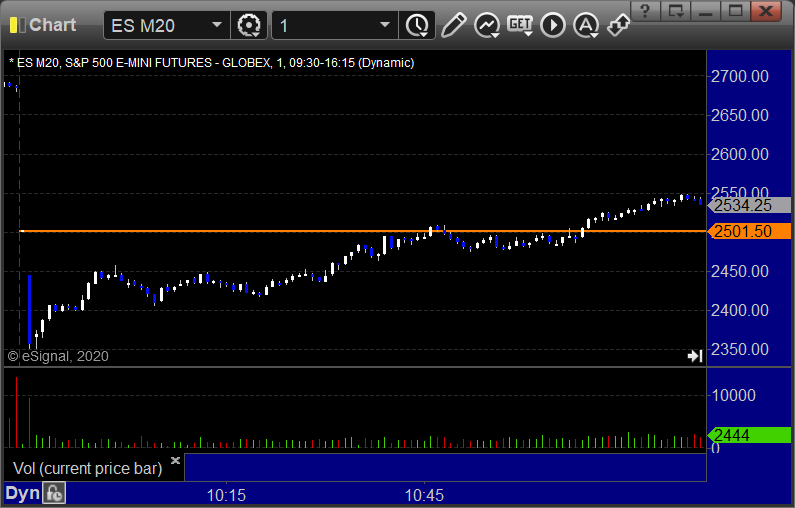The height and width of the screenshot is (508, 795).
Task: Open the help question mark button
Action: pos(647,11)
